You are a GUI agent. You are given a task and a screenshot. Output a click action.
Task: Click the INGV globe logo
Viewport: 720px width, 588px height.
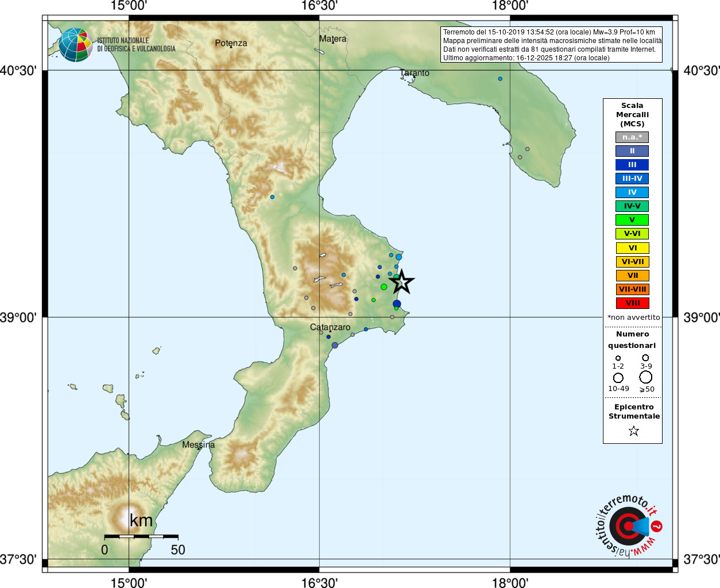pyautogui.click(x=75, y=45)
